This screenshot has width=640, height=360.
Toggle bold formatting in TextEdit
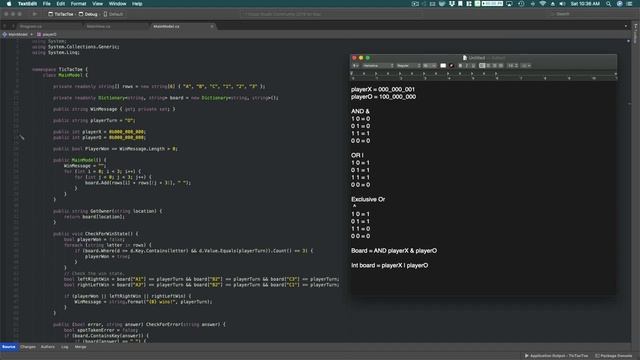[460, 65]
